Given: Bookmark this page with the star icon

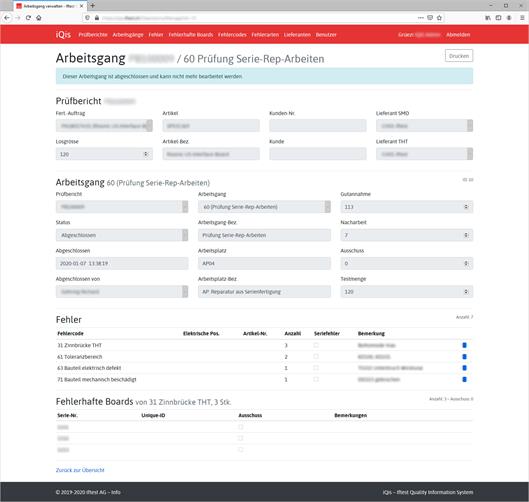Looking at the screenshot, I should pyautogui.click(x=439, y=18).
